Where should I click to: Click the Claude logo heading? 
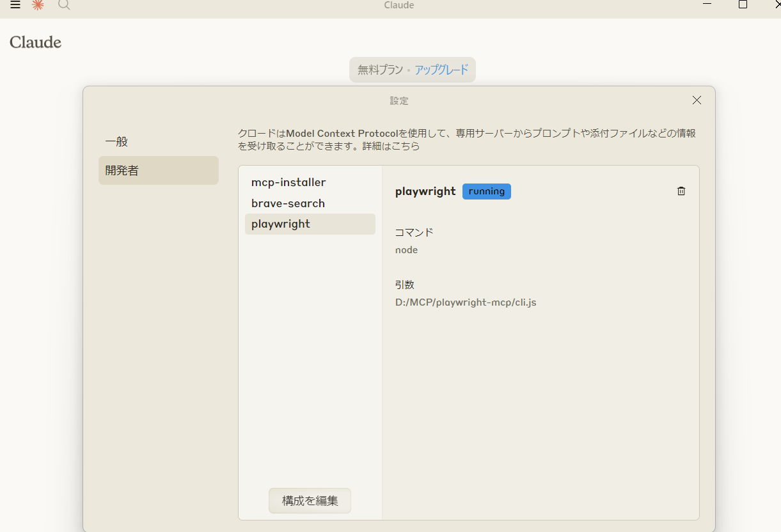click(36, 43)
